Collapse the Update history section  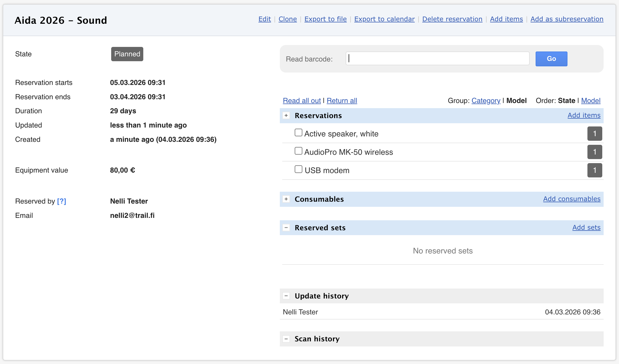click(x=286, y=296)
